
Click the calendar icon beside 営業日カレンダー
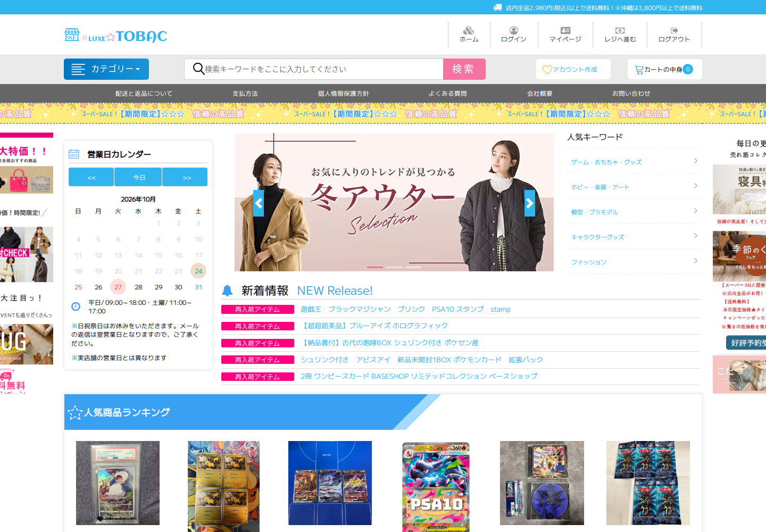click(x=74, y=154)
